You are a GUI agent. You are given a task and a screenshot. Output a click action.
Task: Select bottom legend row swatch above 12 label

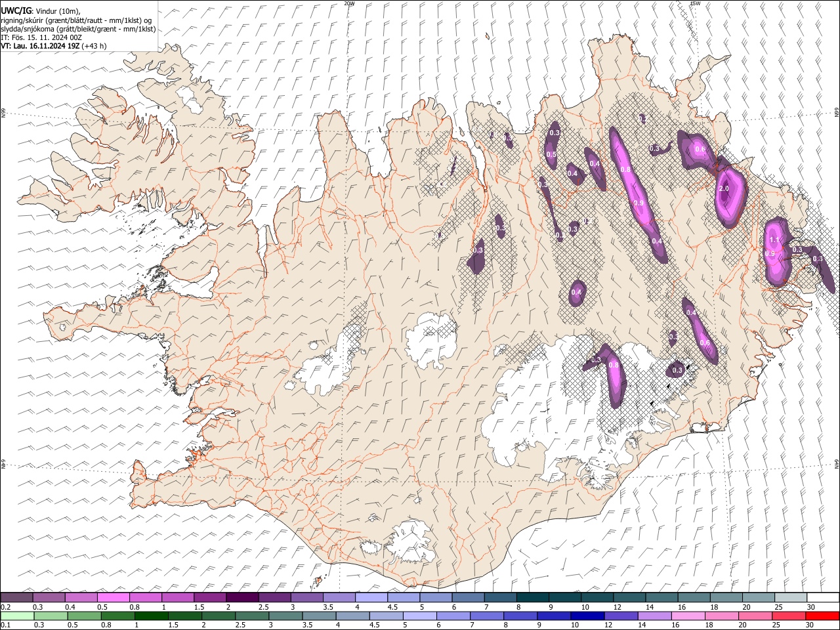621,616
